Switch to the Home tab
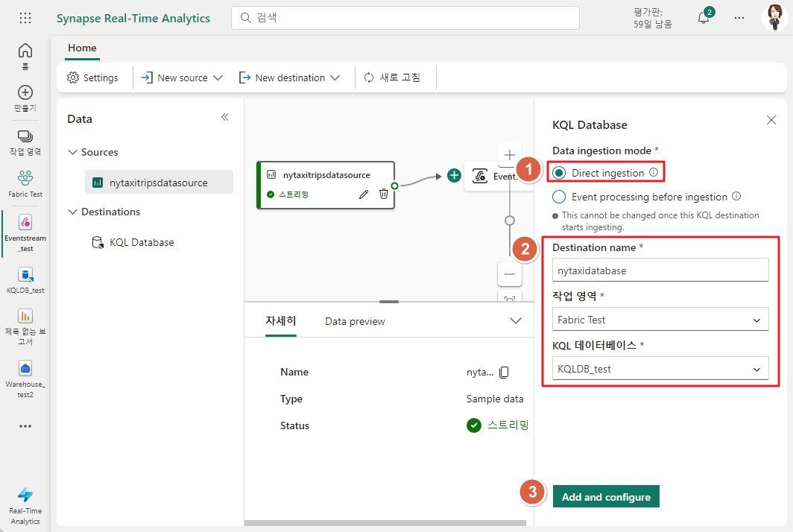793x532 pixels. click(x=82, y=48)
